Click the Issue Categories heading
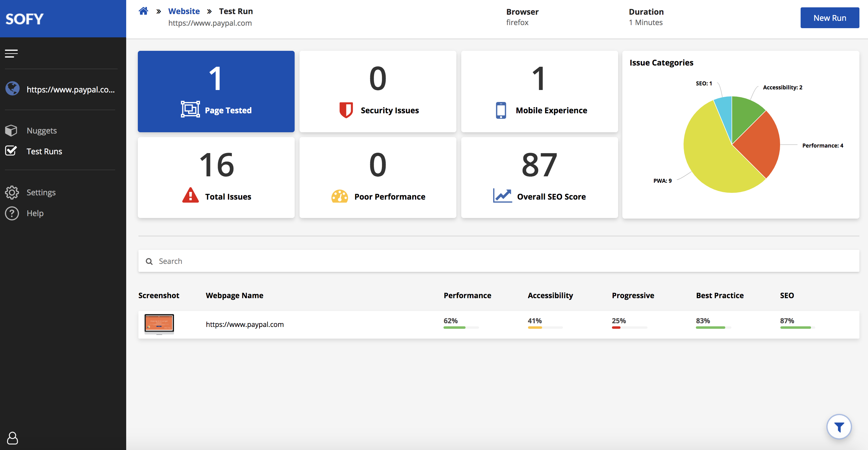The width and height of the screenshot is (868, 450). pos(661,63)
